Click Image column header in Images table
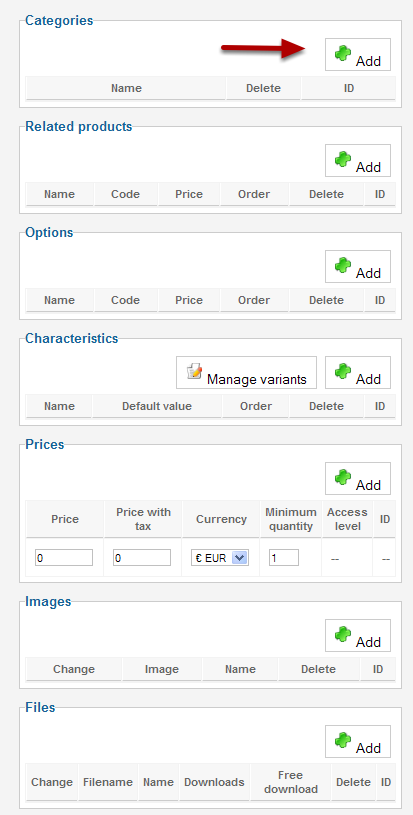Screen dimensions: 413x815 tap(162, 669)
